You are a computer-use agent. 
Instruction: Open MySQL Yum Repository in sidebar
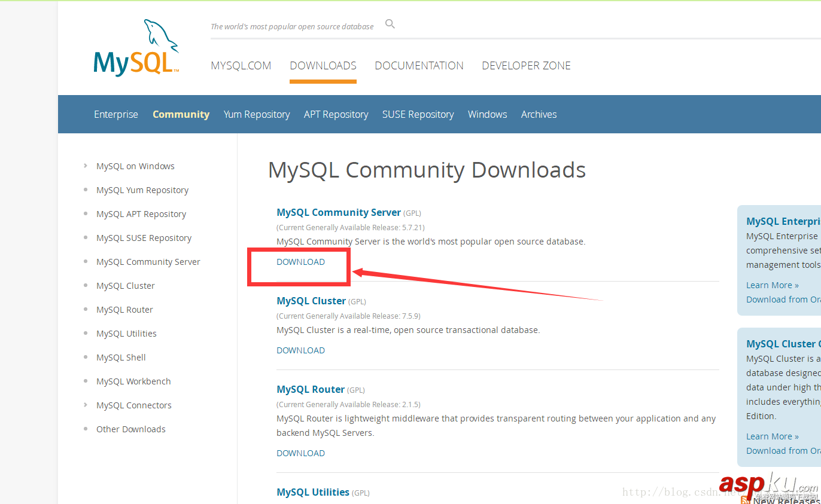[x=142, y=190]
